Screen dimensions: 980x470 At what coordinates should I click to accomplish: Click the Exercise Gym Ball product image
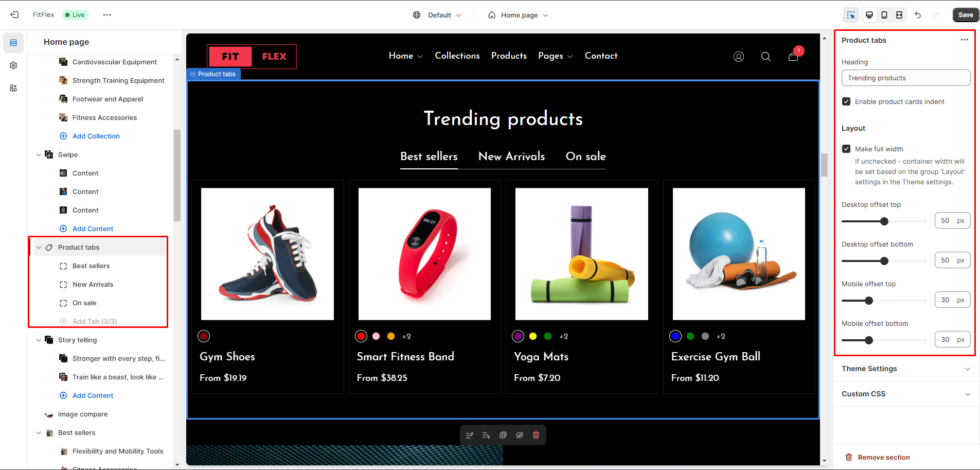pos(739,254)
